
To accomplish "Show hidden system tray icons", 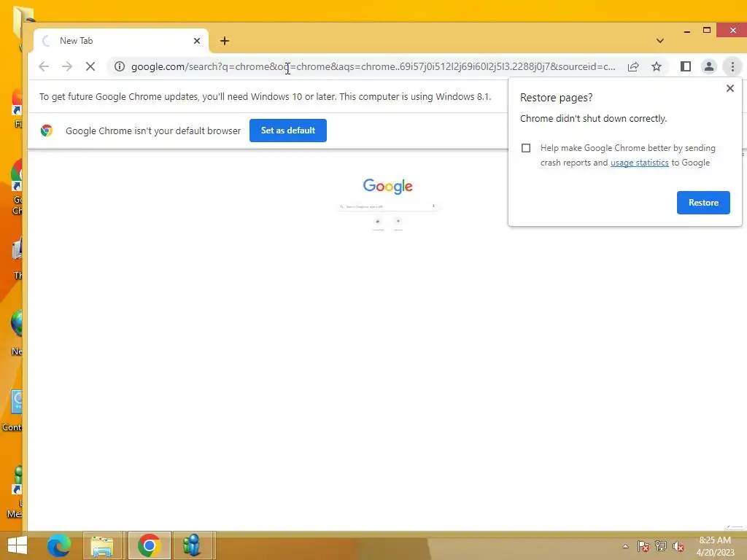I will 625,546.
